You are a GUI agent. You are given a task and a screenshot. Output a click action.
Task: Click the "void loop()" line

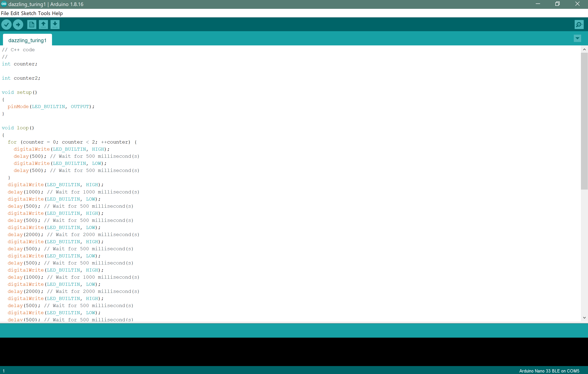coord(18,128)
